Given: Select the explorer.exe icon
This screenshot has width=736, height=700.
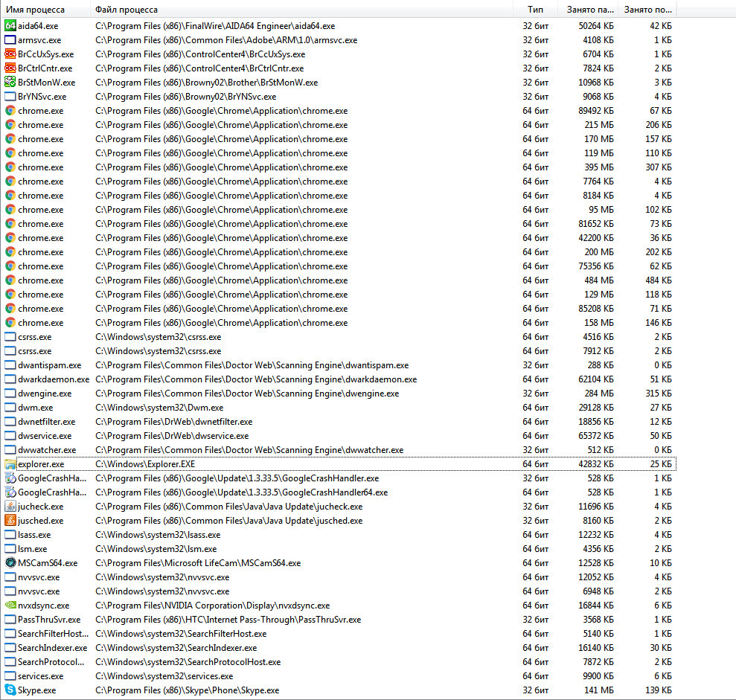Looking at the screenshot, I should pyautogui.click(x=10, y=464).
